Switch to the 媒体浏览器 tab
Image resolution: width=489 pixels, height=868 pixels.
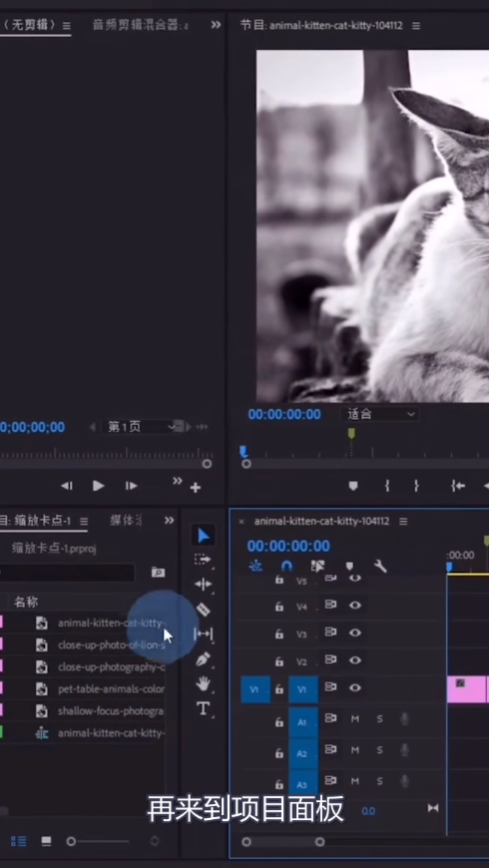pyautogui.click(x=126, y=521)
